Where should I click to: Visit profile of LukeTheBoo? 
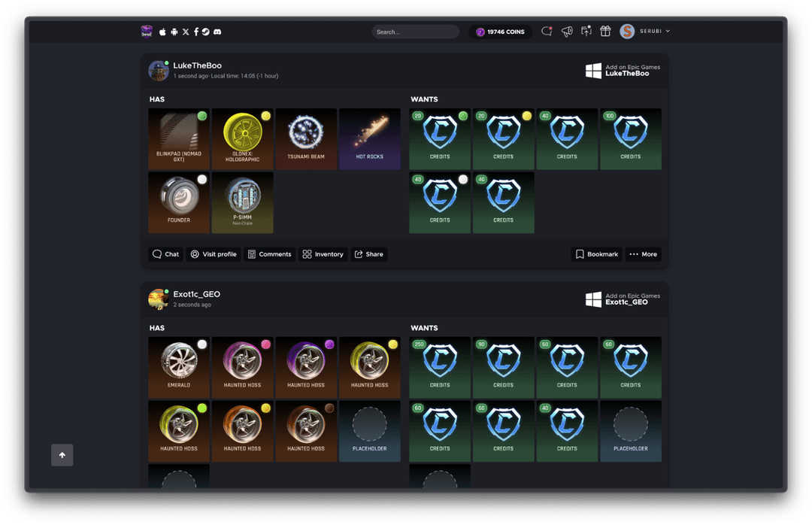click(x=213, y=254)
